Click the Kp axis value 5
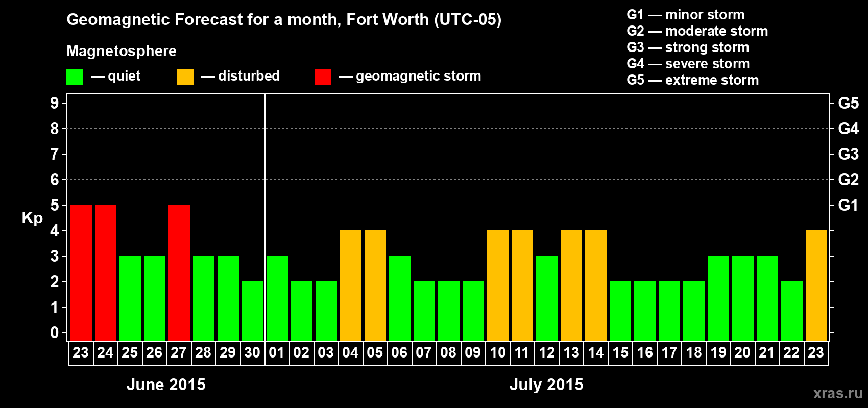The height and width of the screenshot is (408, 868). 55,205
